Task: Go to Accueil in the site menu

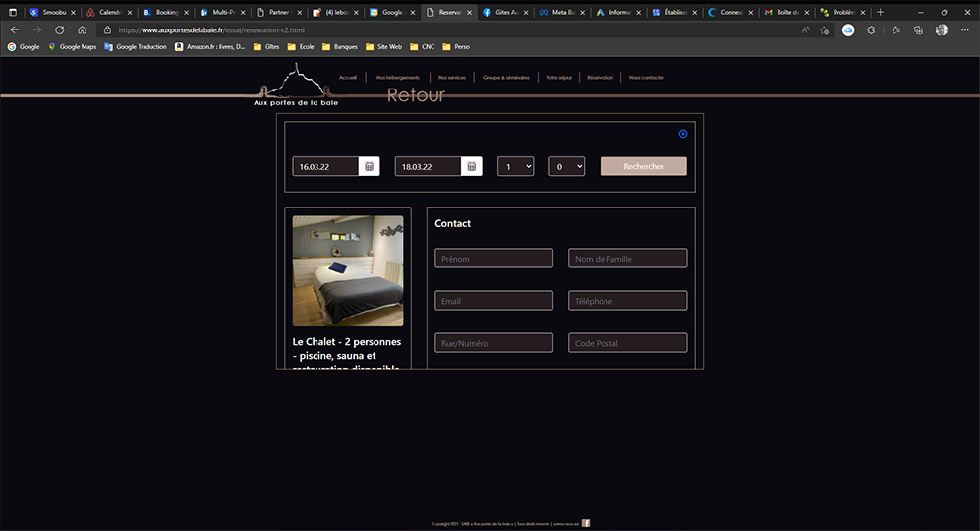Action: [348, 78]
